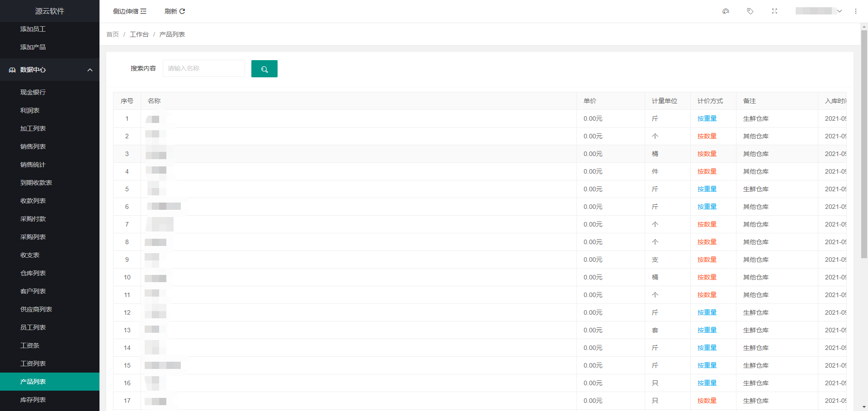Open the vertical three-dot more menu
The width and height of the screenshot is (868, 411).
[856, 11]
